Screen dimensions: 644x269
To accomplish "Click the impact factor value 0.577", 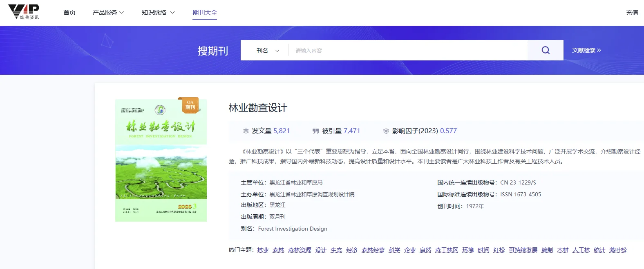I will [448, 131].
